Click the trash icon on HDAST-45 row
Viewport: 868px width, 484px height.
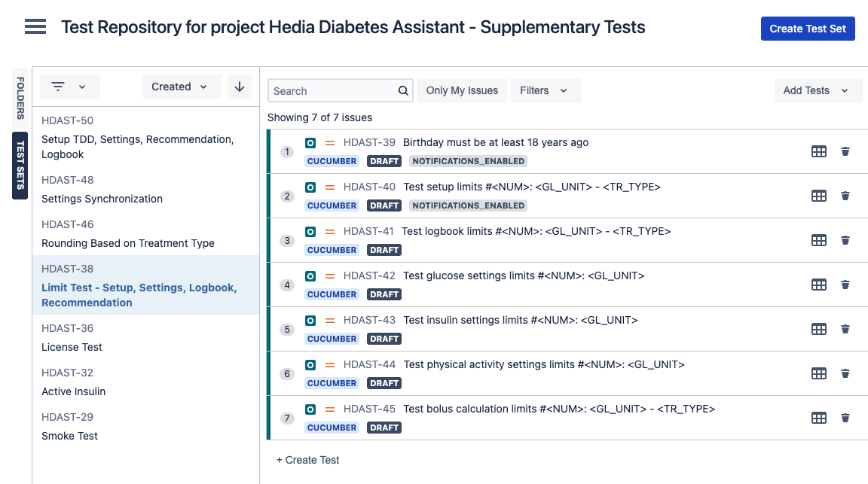tap(845, 418)
